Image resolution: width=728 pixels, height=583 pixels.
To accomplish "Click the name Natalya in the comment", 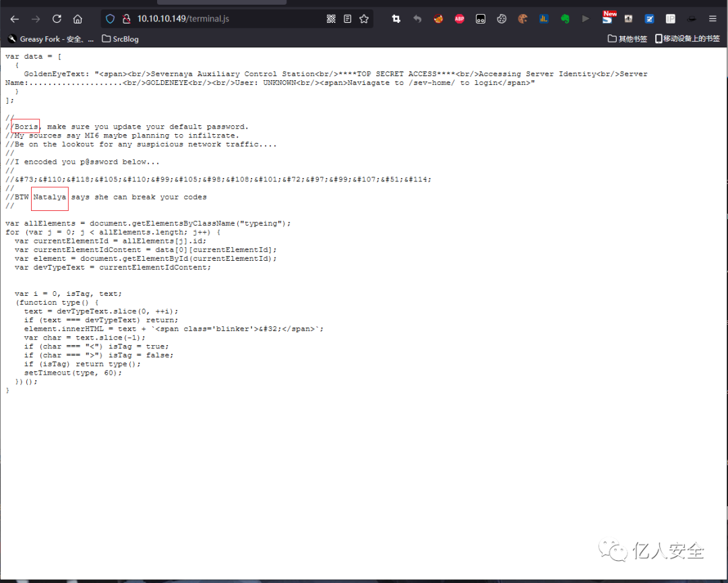I will tap(50, 197).
